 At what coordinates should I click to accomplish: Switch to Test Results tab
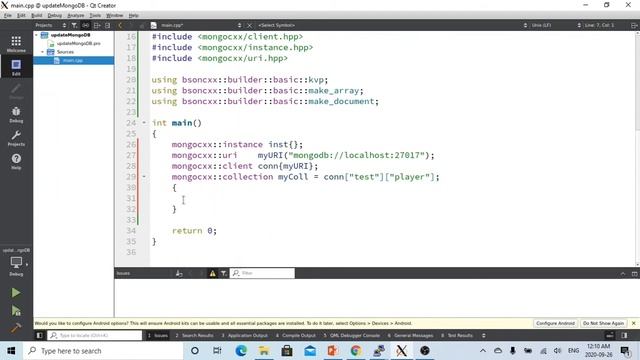(457, 336)
